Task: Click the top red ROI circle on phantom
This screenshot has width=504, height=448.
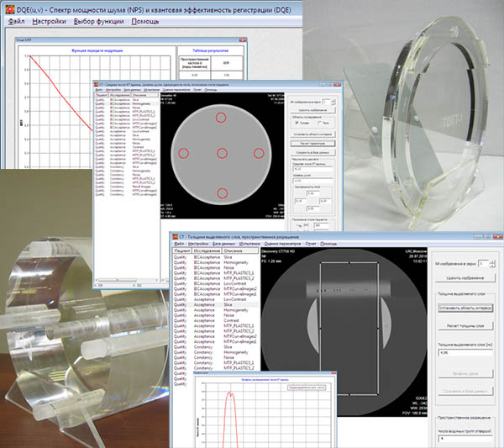Action: 221,118
